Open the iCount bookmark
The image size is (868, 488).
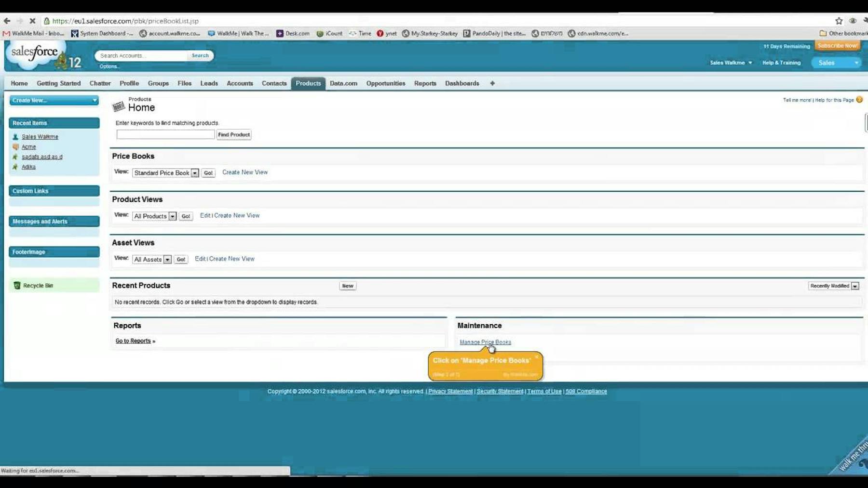coord(329,33)
